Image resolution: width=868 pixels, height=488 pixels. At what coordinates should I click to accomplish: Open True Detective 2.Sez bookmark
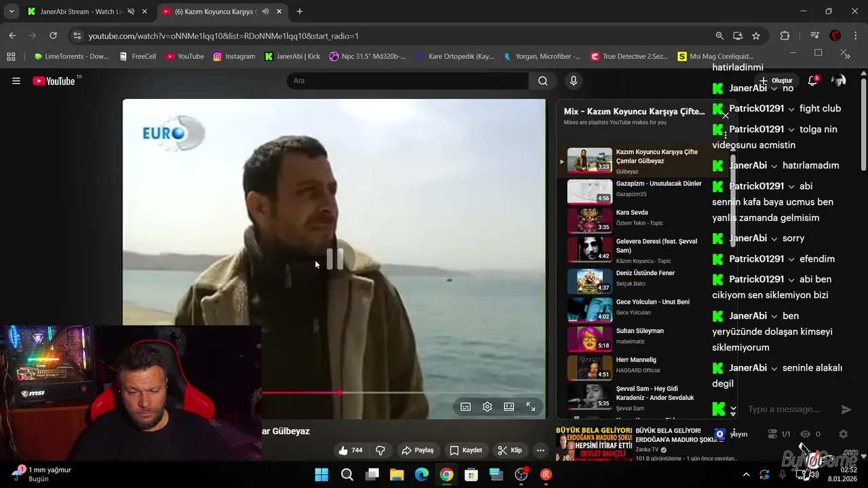tap(629, 56)
